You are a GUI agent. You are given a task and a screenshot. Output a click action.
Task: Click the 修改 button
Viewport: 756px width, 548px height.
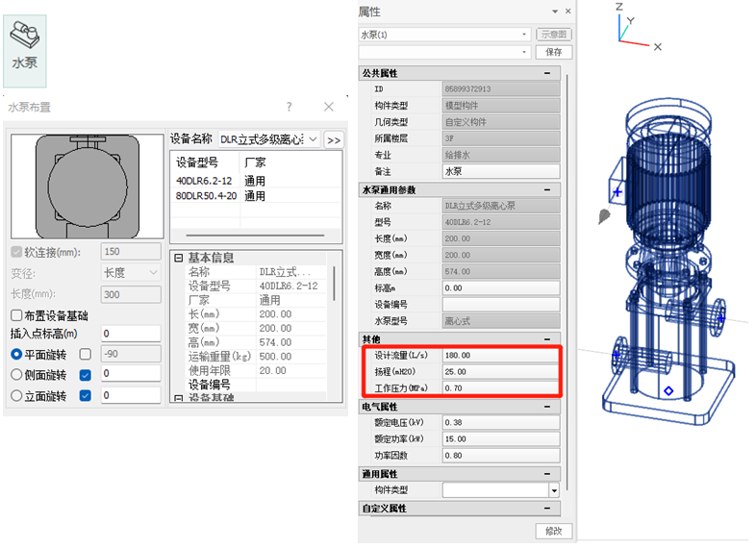553,531
